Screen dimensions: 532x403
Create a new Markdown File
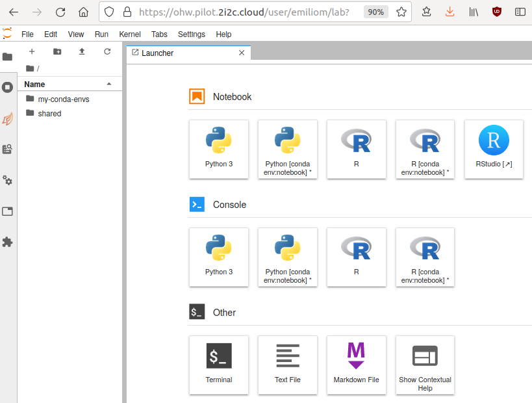(357, 365)
